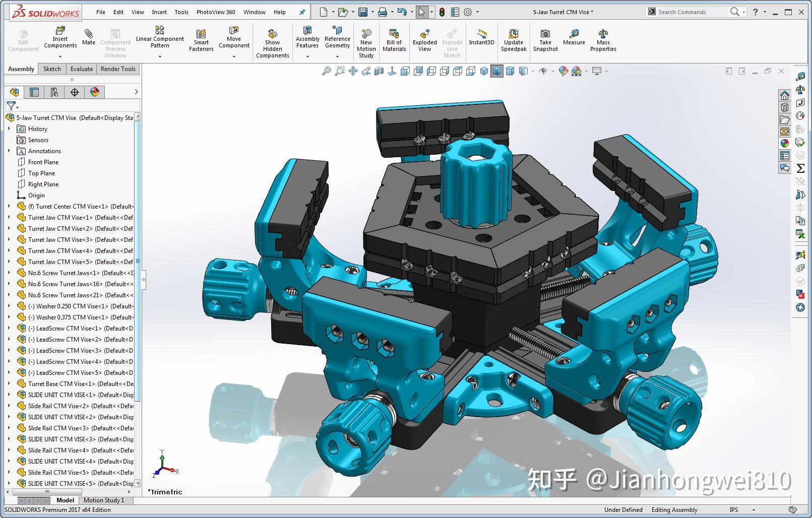812x518 pixels.
Task: Select the Zoom to Fit icon
Action: coord(327,71)
